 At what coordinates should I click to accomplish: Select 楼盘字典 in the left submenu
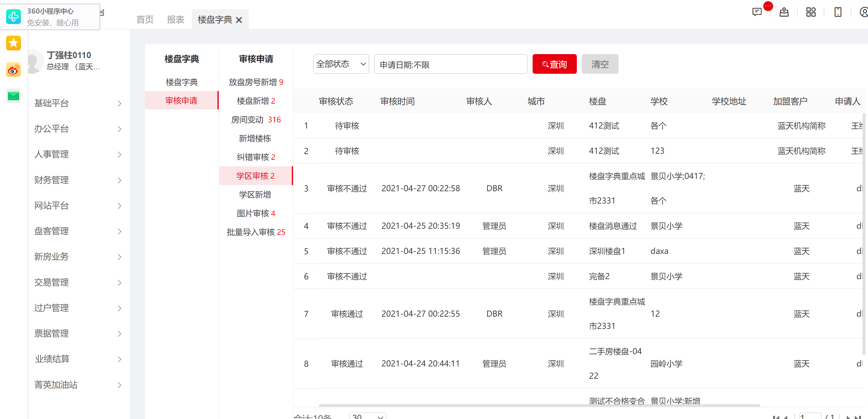(182, 82)
